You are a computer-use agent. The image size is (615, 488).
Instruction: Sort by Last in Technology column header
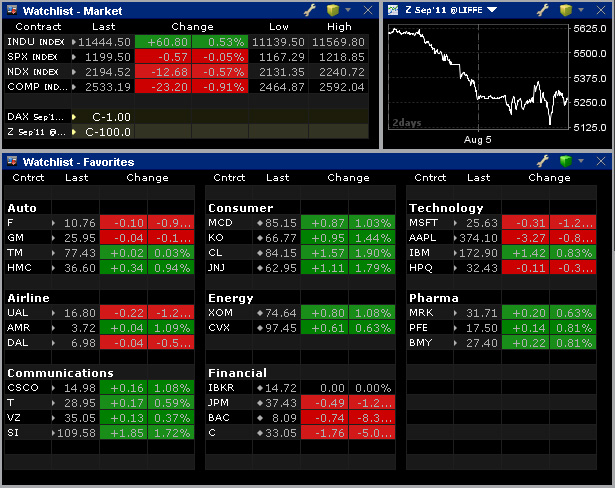coord(479,178)
